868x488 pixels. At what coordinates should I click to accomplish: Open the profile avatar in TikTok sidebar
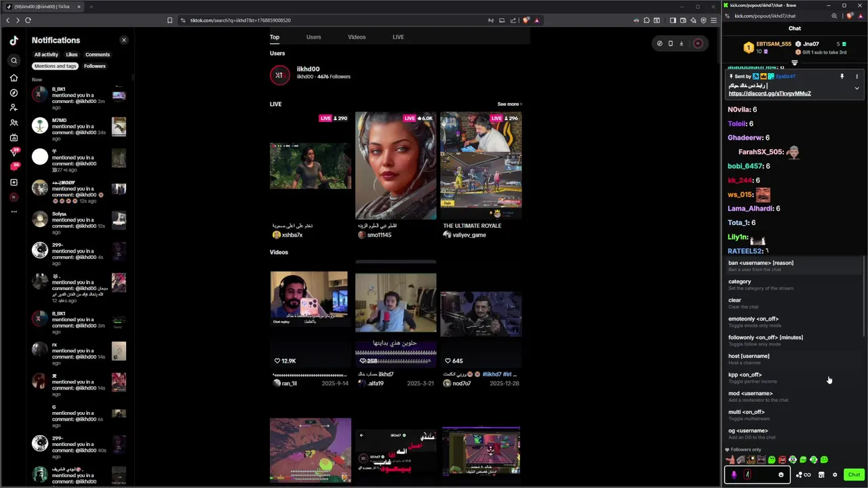[x=14, y=197]
